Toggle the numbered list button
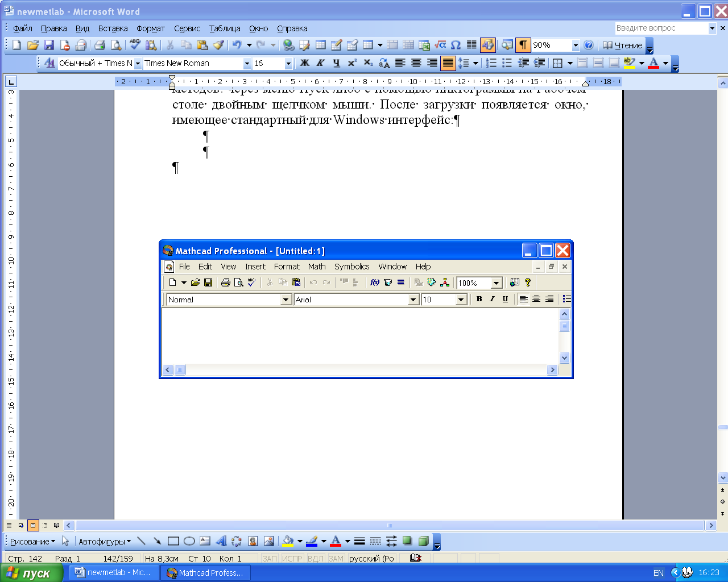728x582 pixels. (492, 63)
